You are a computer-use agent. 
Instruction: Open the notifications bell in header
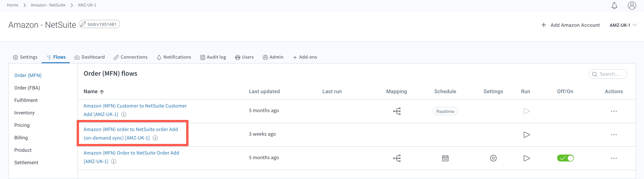coord(614,6)
